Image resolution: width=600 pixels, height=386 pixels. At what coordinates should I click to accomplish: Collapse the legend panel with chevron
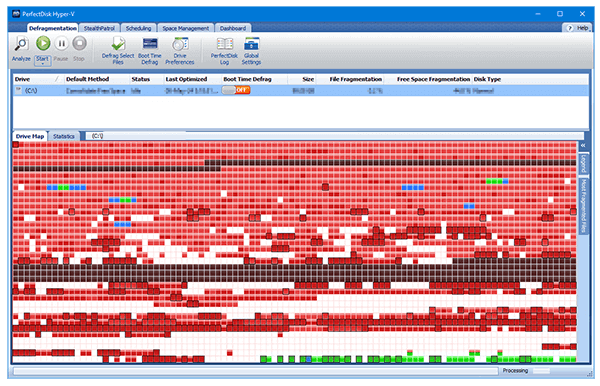[583, 145]
